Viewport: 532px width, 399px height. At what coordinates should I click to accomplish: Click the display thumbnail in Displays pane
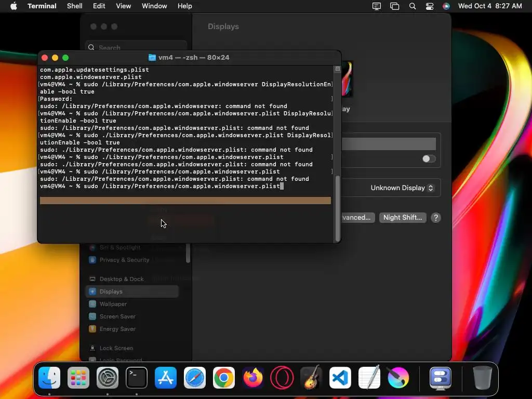[348, 79]
